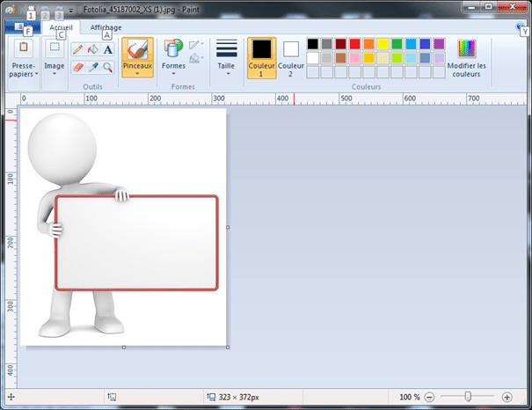Click the zoom in plus button
This screenshot has width=532, height=410.
pyautogui.click(x=507, y=397)
